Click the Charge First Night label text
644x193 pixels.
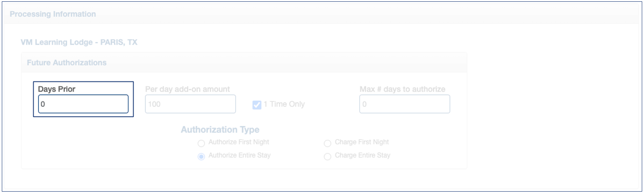coord(362,142)
